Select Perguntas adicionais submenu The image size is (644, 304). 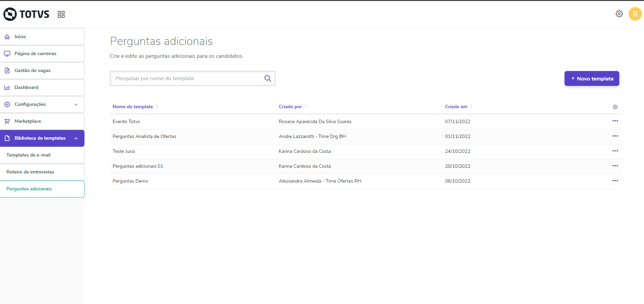42,189
